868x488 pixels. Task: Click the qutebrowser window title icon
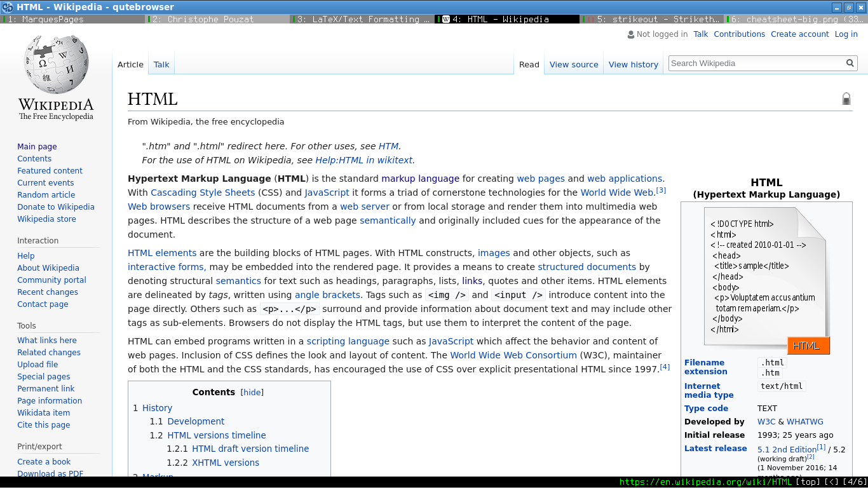(8, 7)
